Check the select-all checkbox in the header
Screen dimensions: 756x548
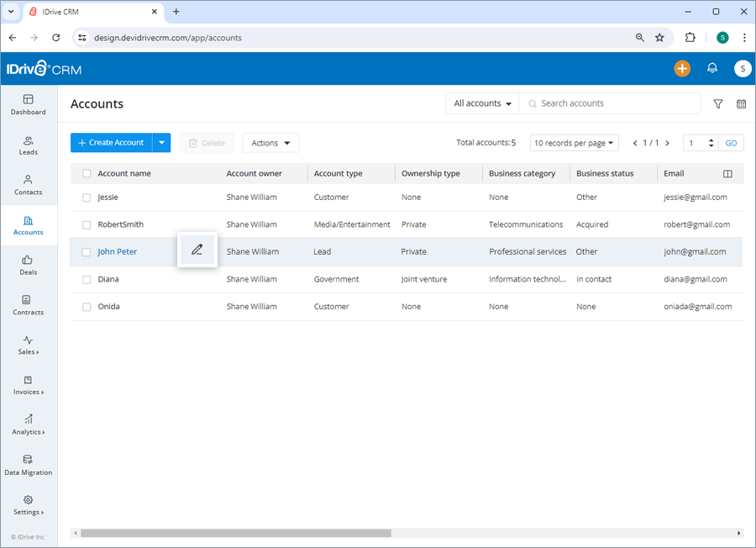[x=87, y=173]
